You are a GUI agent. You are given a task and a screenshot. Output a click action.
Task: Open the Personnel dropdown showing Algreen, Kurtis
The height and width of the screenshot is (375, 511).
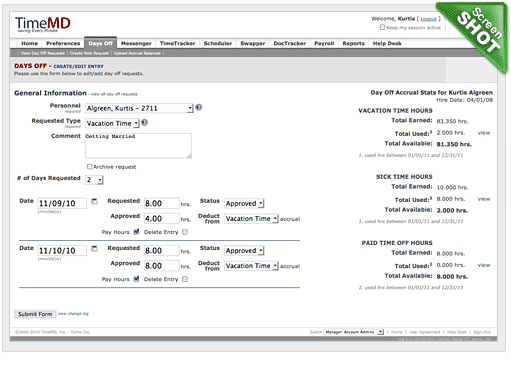coord(139,108)
